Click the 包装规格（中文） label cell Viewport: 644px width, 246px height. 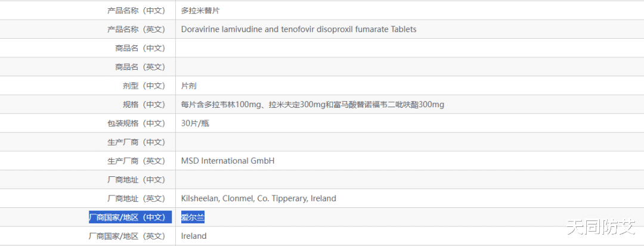(132, 123)
